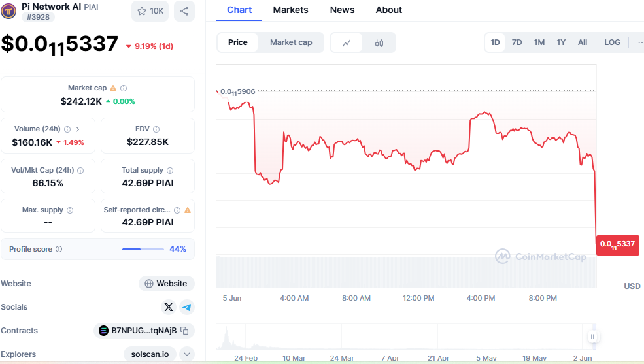Open the share icon button

(184, 11)
